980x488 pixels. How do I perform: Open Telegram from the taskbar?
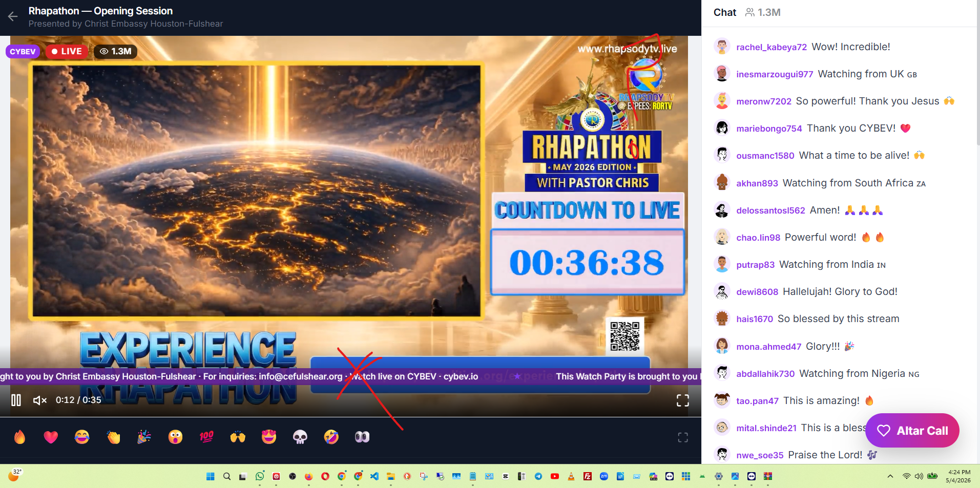pyautogui.click(x=538, y=476)
